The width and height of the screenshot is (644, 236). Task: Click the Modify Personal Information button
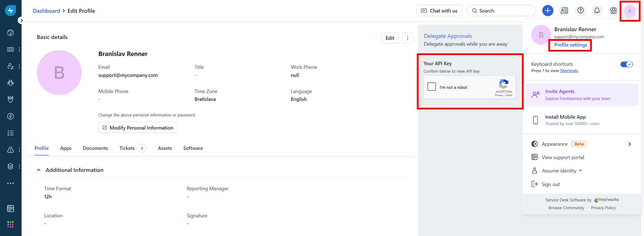(x=138, y=128)
